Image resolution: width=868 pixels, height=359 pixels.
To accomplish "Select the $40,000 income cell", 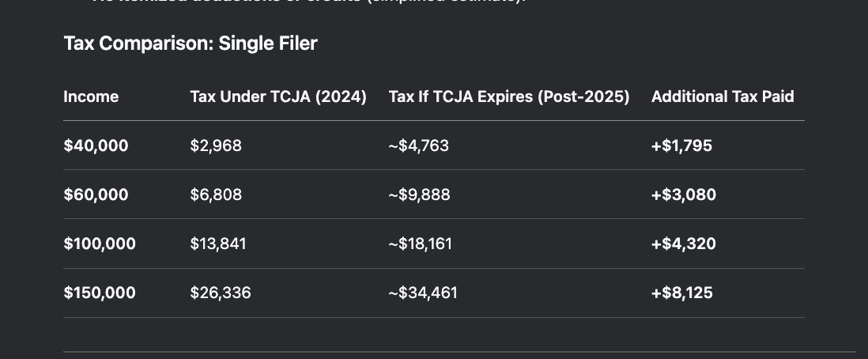I will [96, 145].
